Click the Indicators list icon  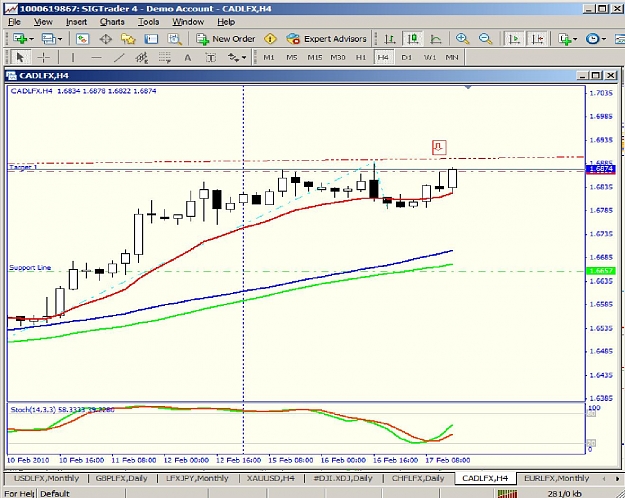[565, 39]
